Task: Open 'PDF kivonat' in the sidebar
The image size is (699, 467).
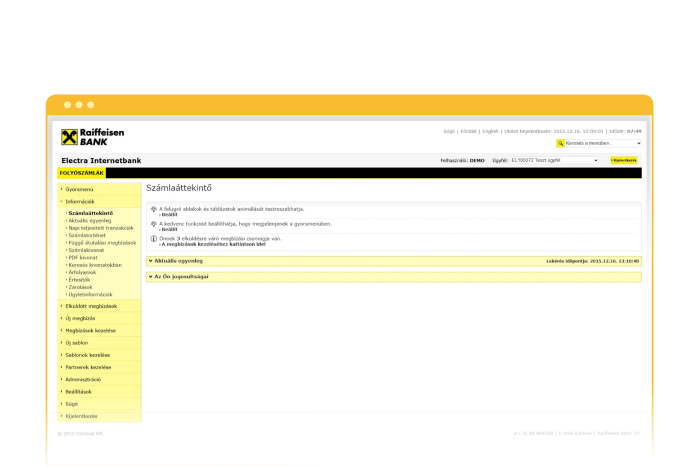Action: click(83, 257)
